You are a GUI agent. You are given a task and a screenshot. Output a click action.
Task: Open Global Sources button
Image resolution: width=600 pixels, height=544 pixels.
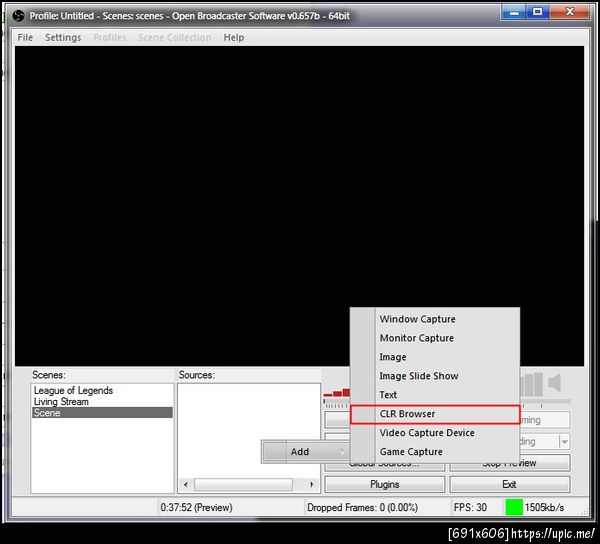click(385, 467)
